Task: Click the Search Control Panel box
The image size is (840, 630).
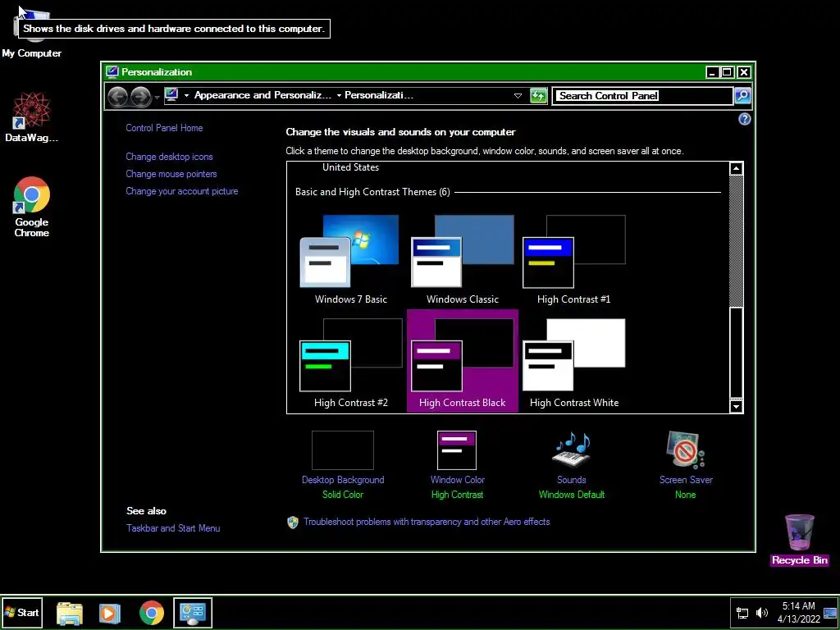Action: pos(642,96)
